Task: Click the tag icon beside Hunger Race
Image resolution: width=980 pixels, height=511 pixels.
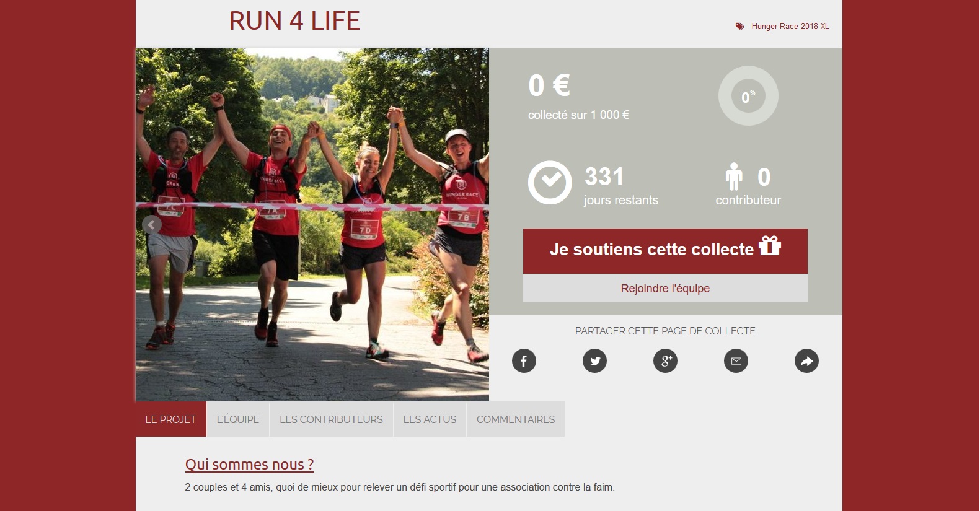Action: click(x=739, y=26)
